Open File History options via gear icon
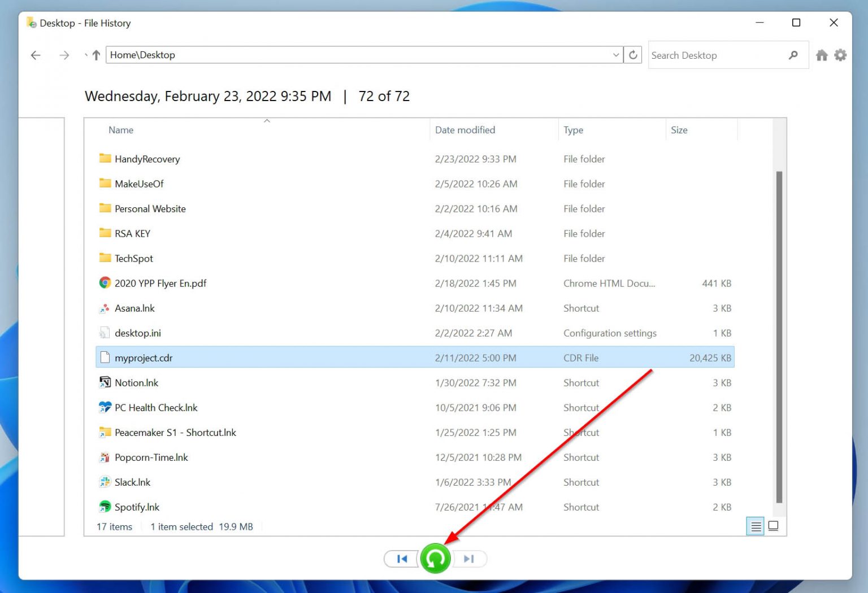Image resolution: width=868 pixels, height=593 pixels. point(840,55)
